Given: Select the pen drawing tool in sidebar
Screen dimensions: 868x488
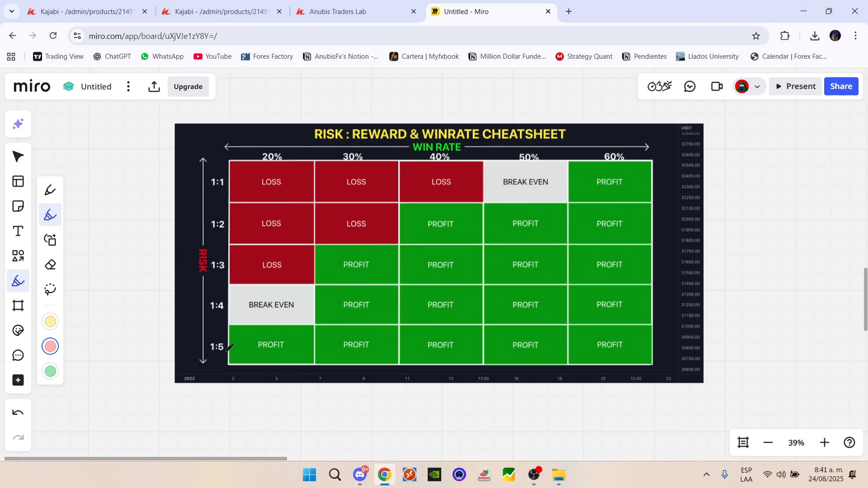Looking at the screenshot, I should click(x=18, y=281).
